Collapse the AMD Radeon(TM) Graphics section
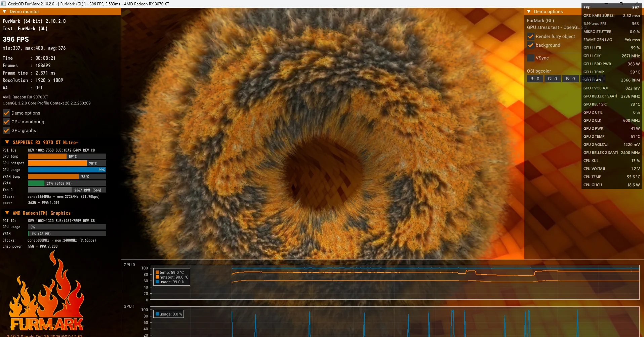The height and width of the screenshot is (337, 644). (7, 213)
